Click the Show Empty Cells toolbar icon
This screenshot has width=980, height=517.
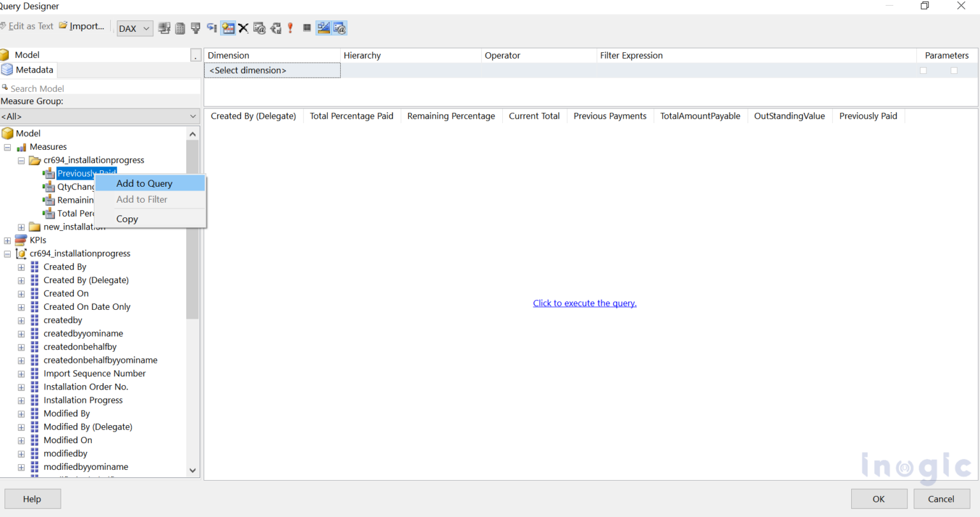[x=228, y=28]
